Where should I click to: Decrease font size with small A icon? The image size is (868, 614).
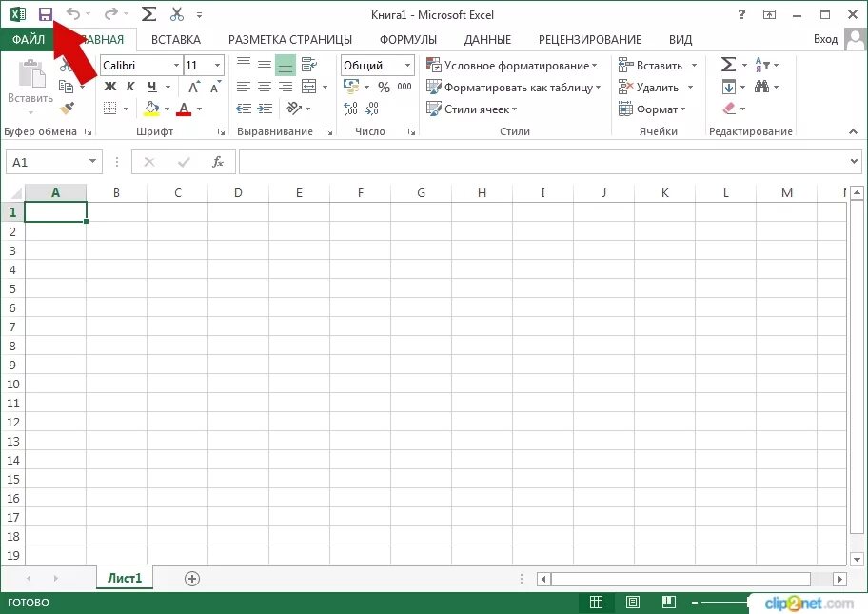click(x=216, y=87)
